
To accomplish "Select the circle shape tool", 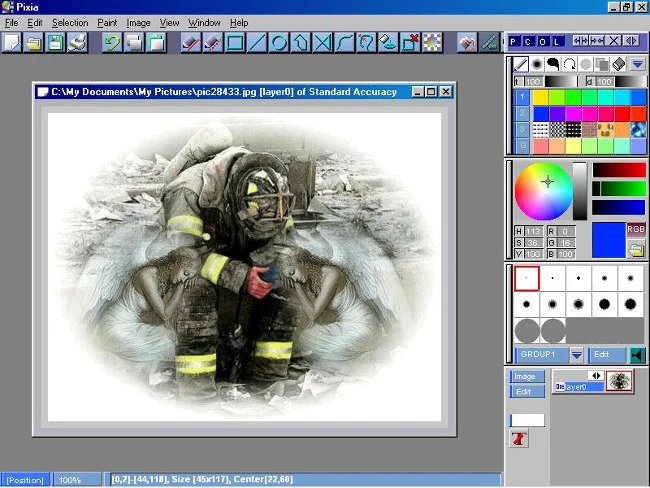I will [279, 42].
